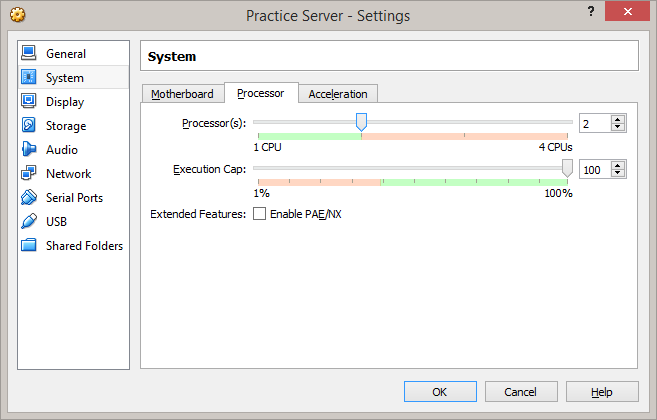The height and width of the screenshot is (420, 657).
Task: Click the Storage disk icon
Action: (x=28, y=126)
